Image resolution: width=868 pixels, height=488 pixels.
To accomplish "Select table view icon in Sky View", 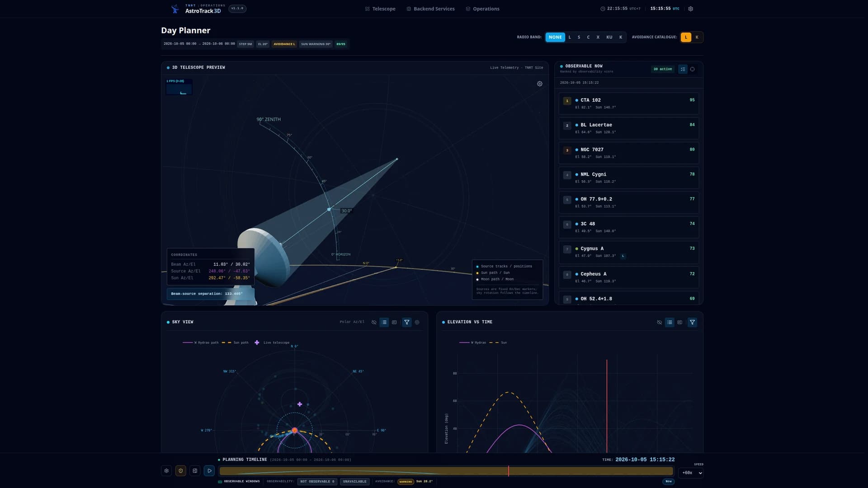I will pos(394,322).
